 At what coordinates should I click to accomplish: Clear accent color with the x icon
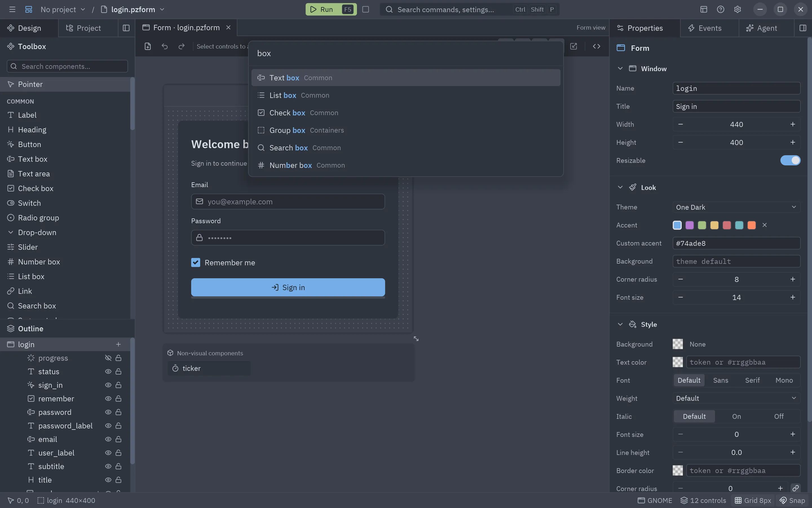pyautogui.click(x=765, y=225)
